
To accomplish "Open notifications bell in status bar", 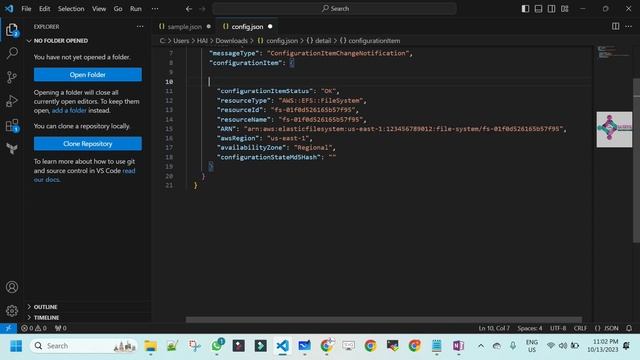I will click(x=629, y=328).
